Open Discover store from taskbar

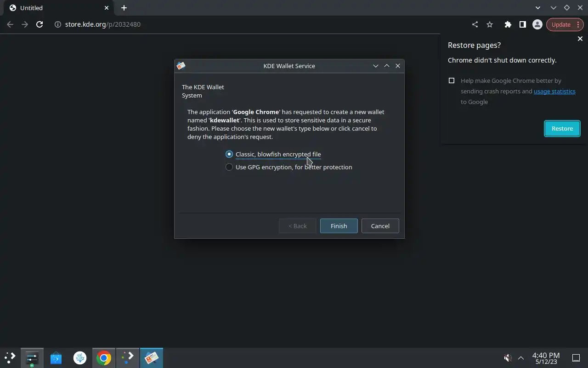(x=56, y=358)
